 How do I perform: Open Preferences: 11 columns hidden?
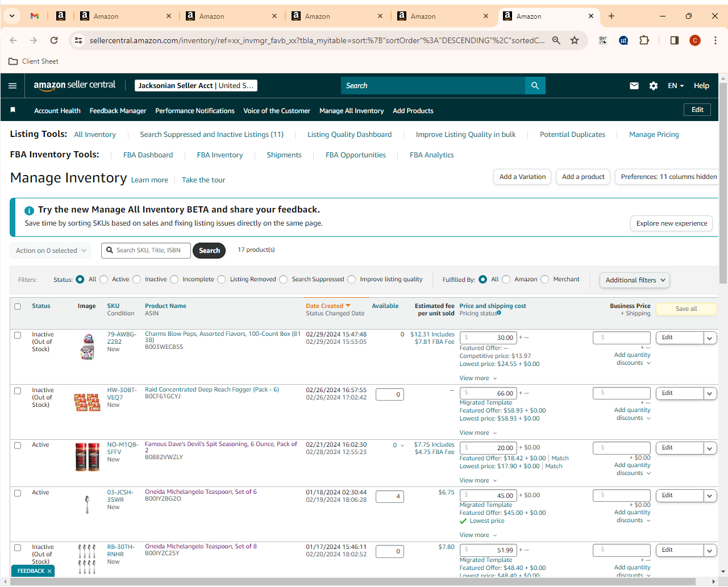point(668,177)
